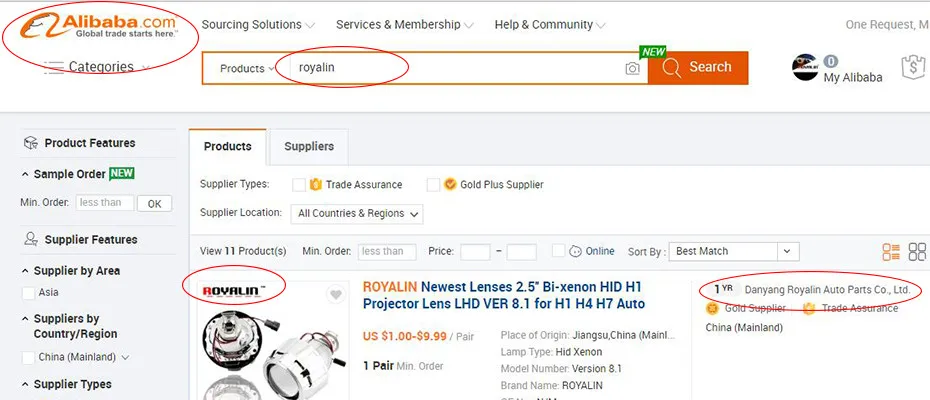Check the Asia supplier area checkbox
This screenshot has width=930, height=400.
point(28,293)
